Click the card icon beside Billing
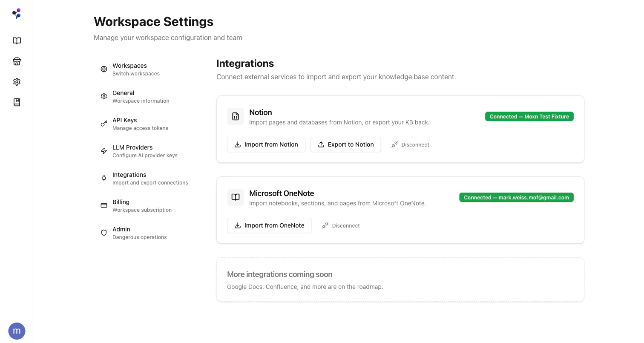 click(104, 205)
